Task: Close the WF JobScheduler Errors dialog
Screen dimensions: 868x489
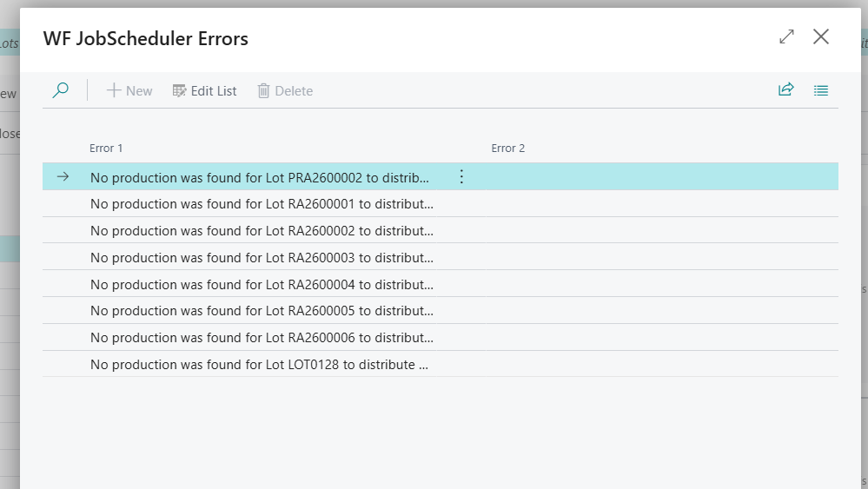Action: (x=820, y=36)
